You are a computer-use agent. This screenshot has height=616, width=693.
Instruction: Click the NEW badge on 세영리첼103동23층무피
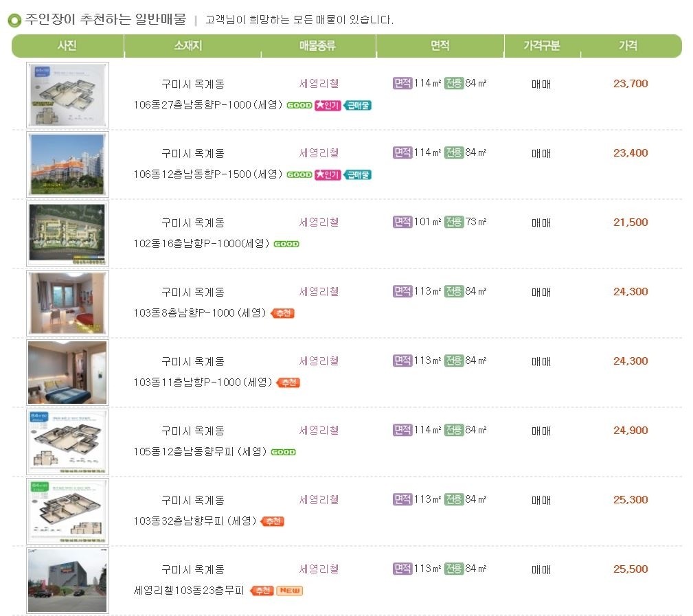coord(289,591)
